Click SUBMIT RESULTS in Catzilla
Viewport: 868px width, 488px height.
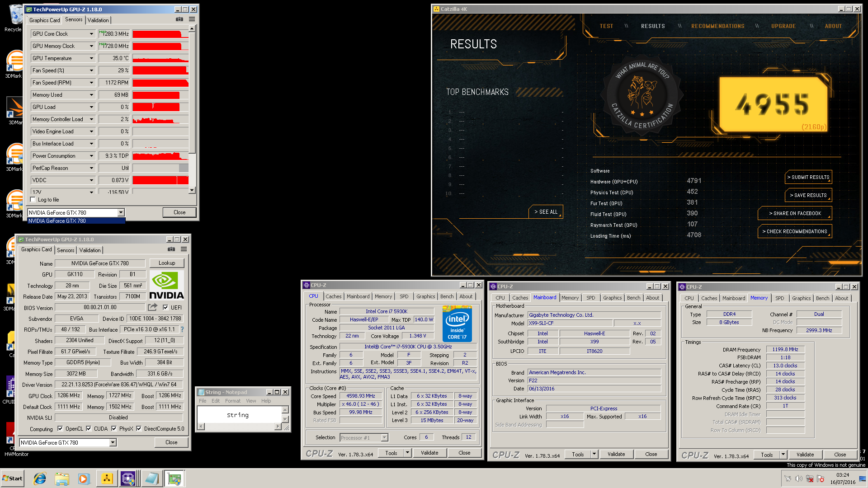[808, 177]
